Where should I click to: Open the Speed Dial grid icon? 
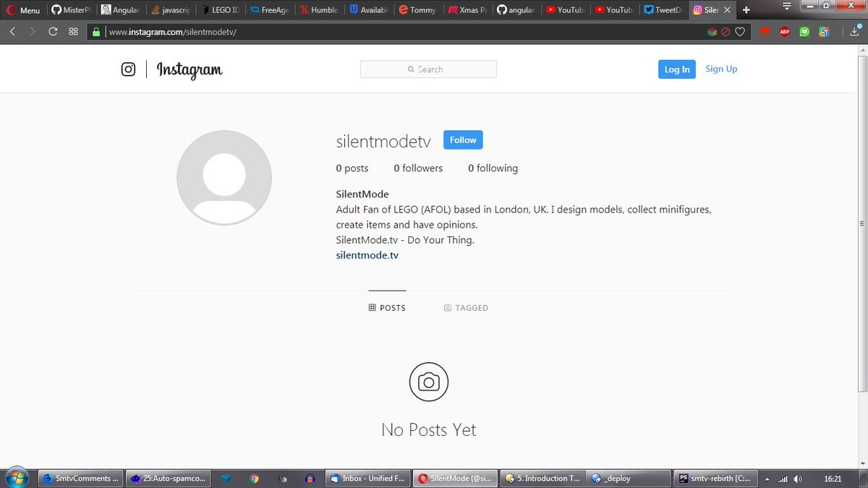[73, 32]
